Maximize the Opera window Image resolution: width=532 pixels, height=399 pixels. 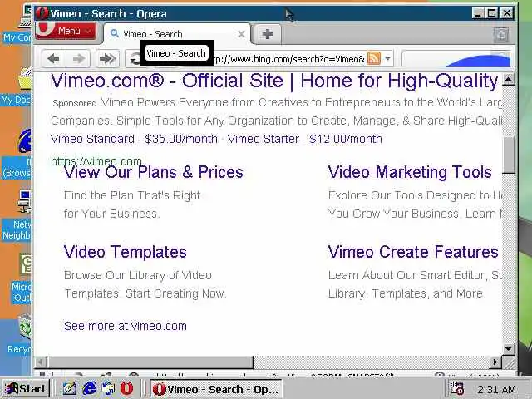pyautogui.click(x=491, y=13)
